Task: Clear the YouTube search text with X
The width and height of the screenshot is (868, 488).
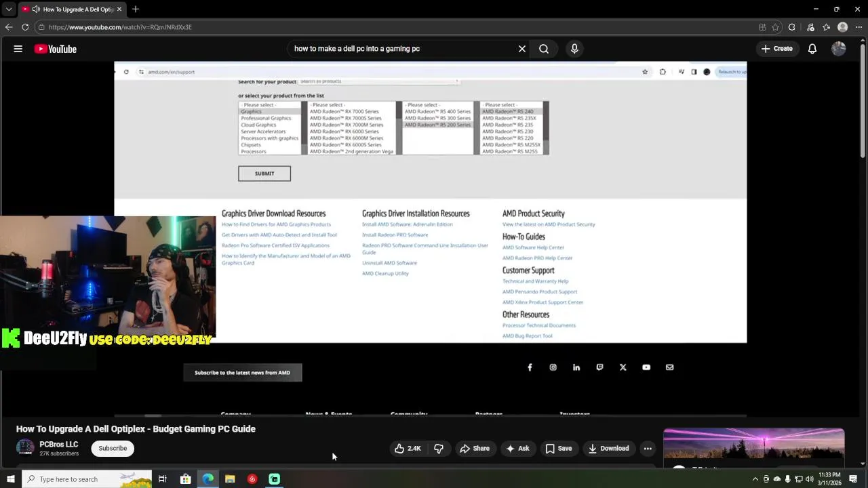Action: [x=522, y=49]
